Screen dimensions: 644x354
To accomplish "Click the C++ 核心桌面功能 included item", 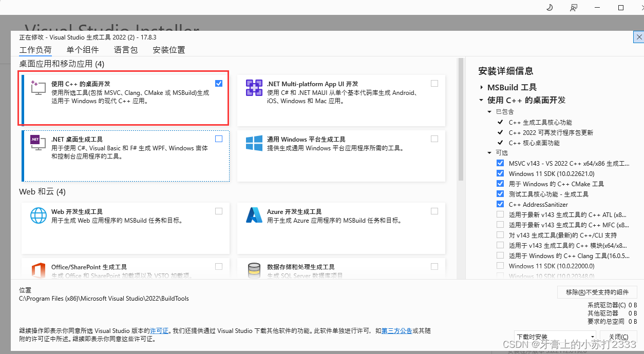I will [534, 143].
